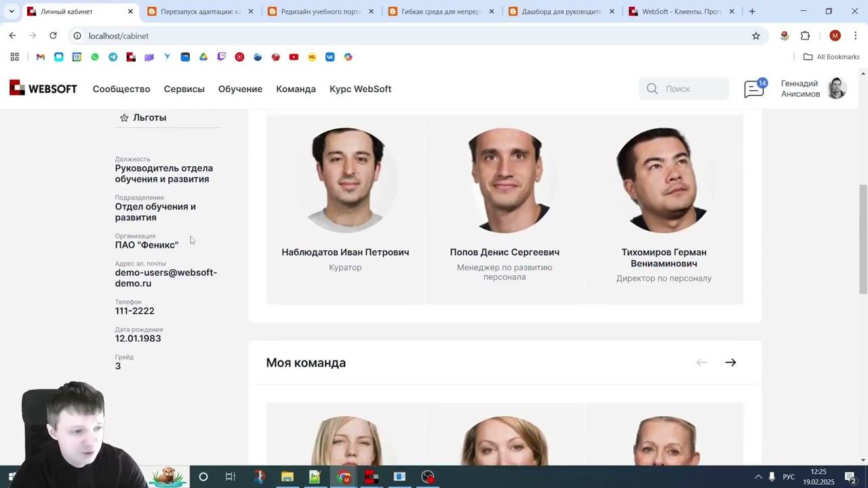Reload the current page
Screen dimensions: 868x488
point(53,36)
